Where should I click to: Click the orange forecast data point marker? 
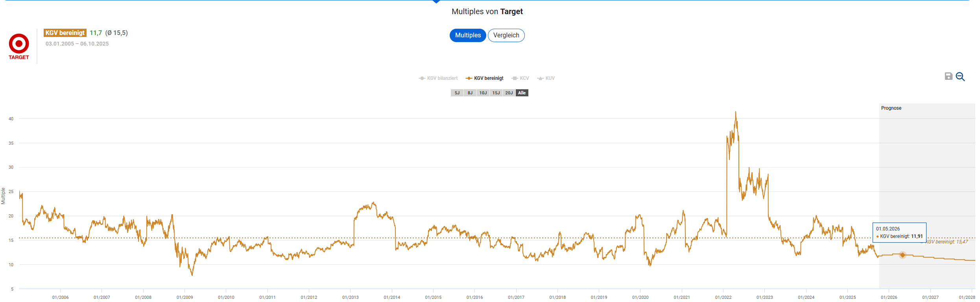(903, 255)
